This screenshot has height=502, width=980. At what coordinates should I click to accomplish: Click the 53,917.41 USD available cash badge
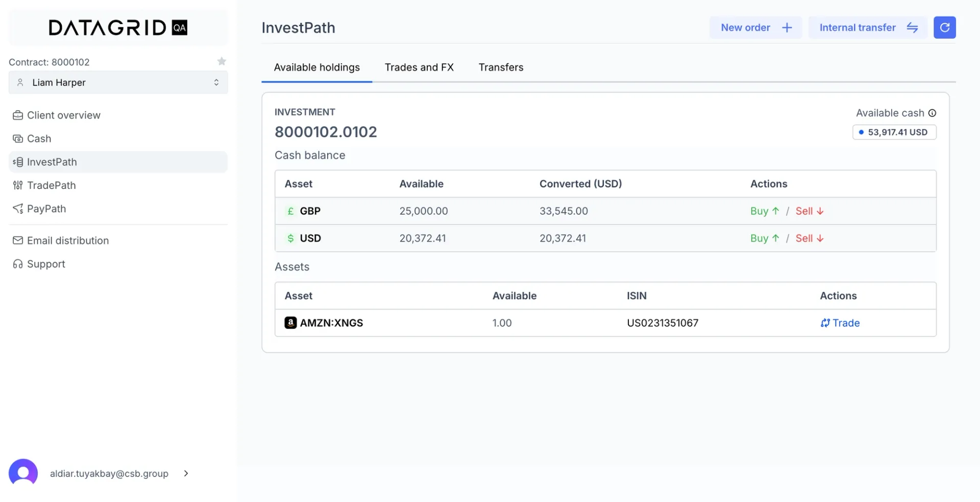[894, 132]
